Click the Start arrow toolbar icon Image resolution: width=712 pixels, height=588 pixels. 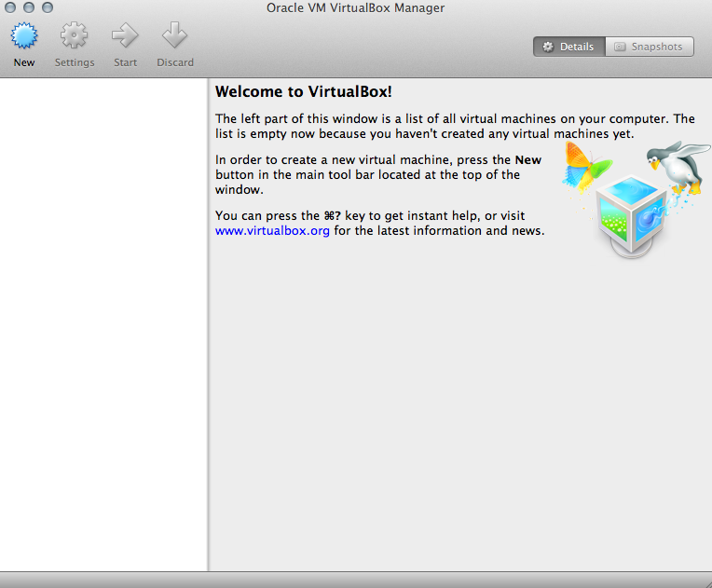[125, 35]
